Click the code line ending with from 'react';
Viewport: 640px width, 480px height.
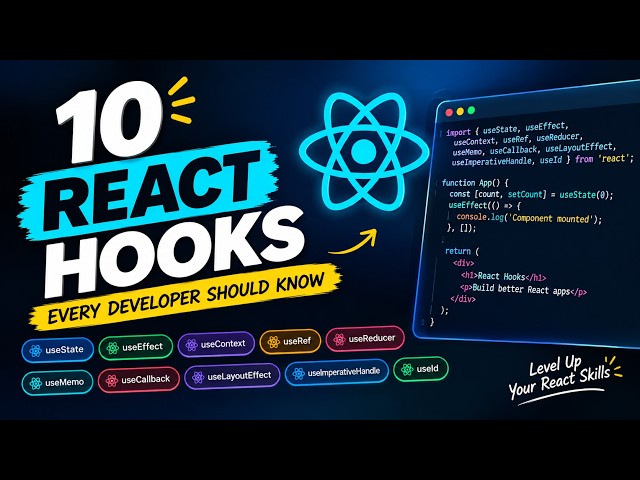pyautogui.click(x=542, y=160)
